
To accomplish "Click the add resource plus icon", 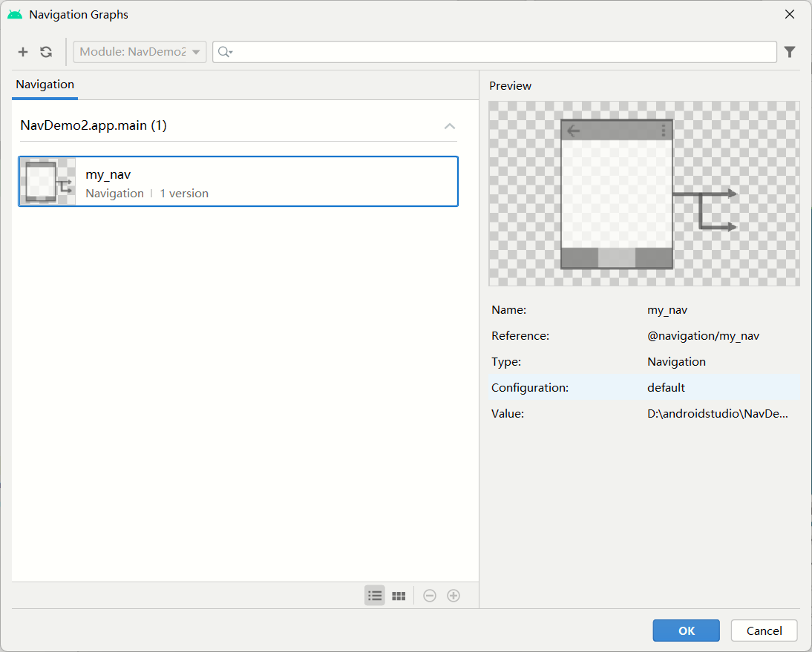I will coord(23,52).
